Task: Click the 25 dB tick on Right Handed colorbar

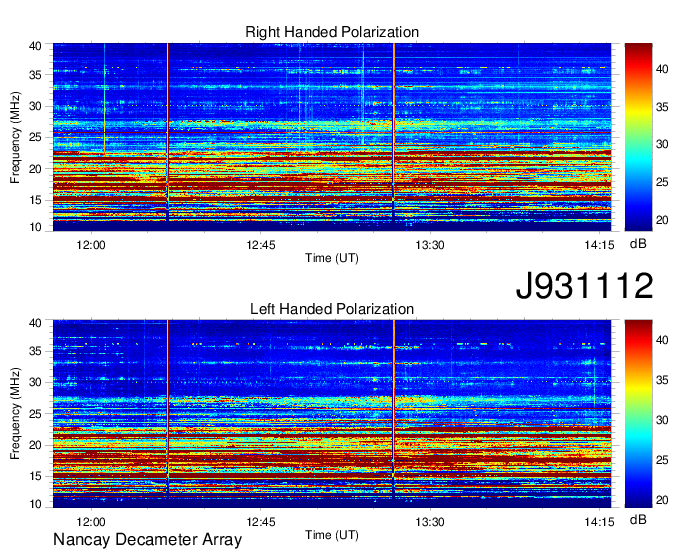Action: click(x=662, y=182)
